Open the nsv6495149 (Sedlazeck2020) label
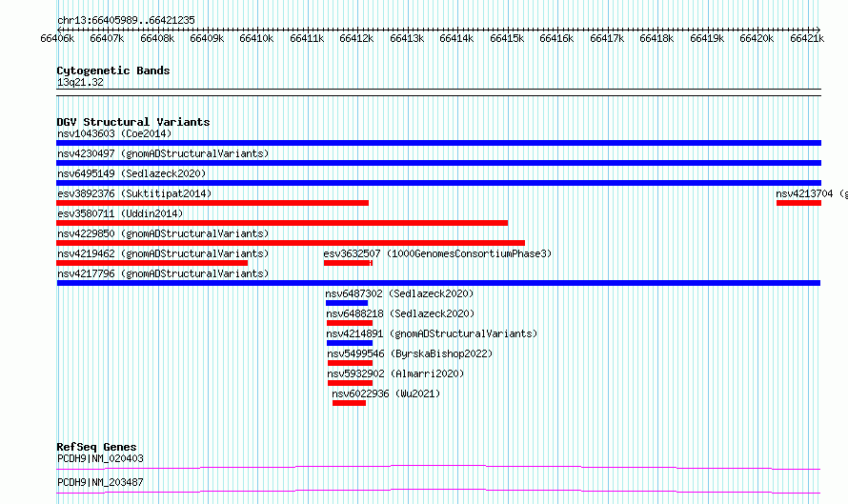 131,173
